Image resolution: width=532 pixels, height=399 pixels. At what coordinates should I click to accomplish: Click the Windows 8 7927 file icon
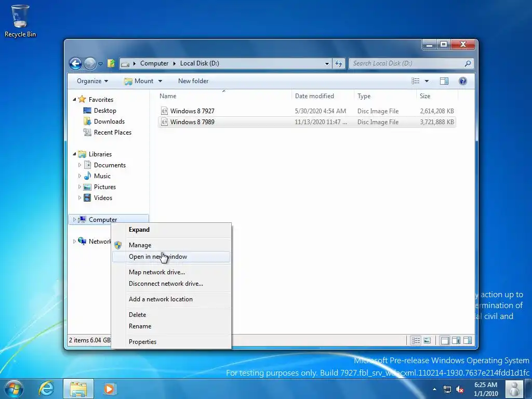(x=164, y=111)
